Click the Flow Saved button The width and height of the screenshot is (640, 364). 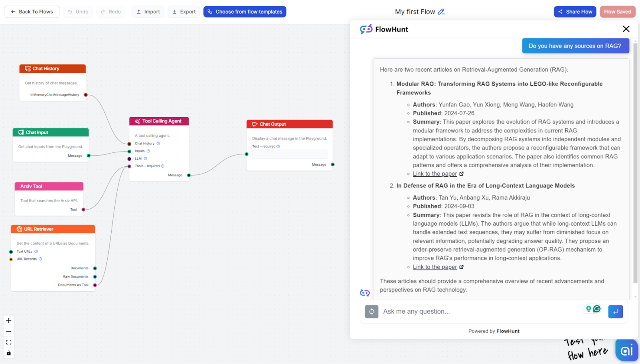coord(618,12)
